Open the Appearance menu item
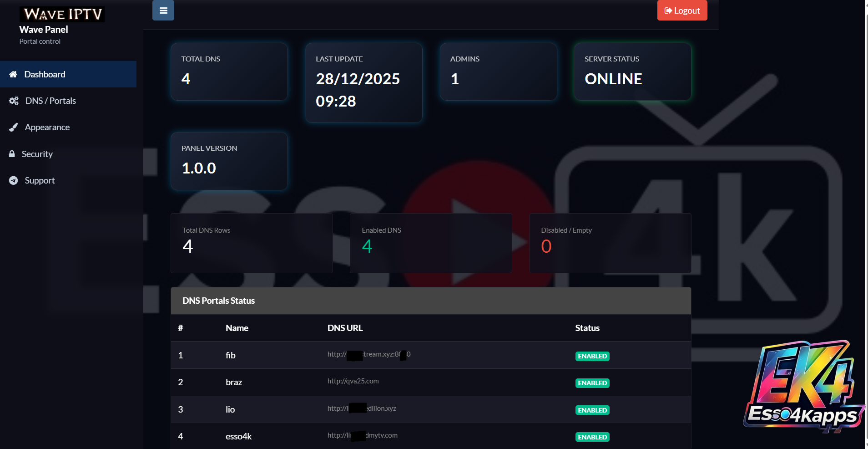868x449 pixels. (47, 128)
